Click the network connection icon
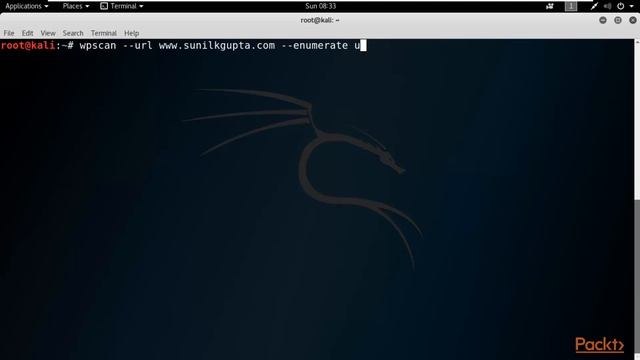The image size is (640, 360). 594,6
